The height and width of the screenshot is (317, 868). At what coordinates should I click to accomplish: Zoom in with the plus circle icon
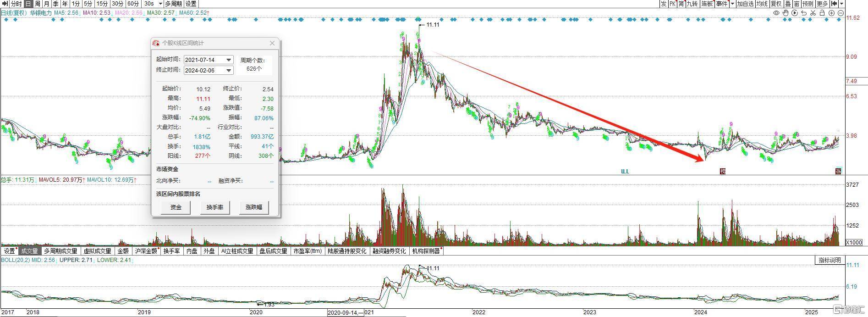(832, 13)
